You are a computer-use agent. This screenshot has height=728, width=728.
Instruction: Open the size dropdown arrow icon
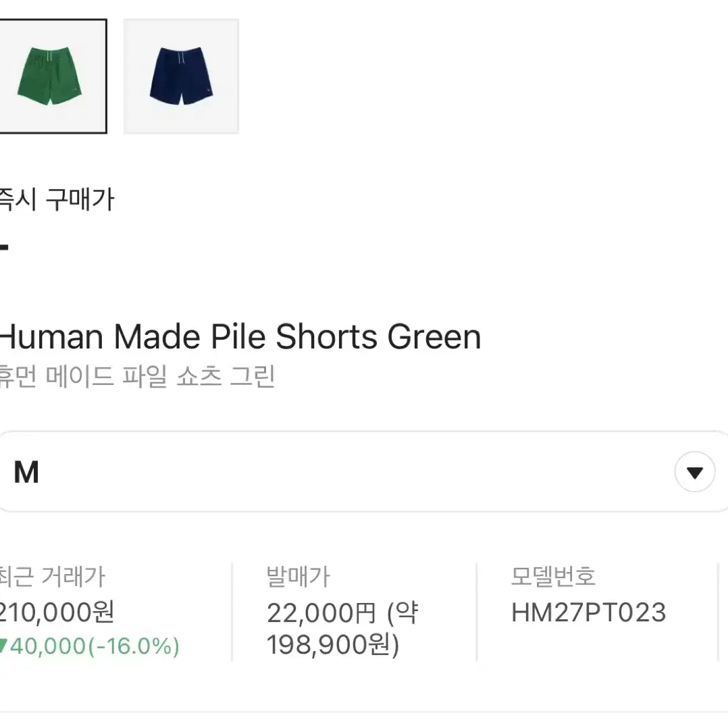click(694, 471)
